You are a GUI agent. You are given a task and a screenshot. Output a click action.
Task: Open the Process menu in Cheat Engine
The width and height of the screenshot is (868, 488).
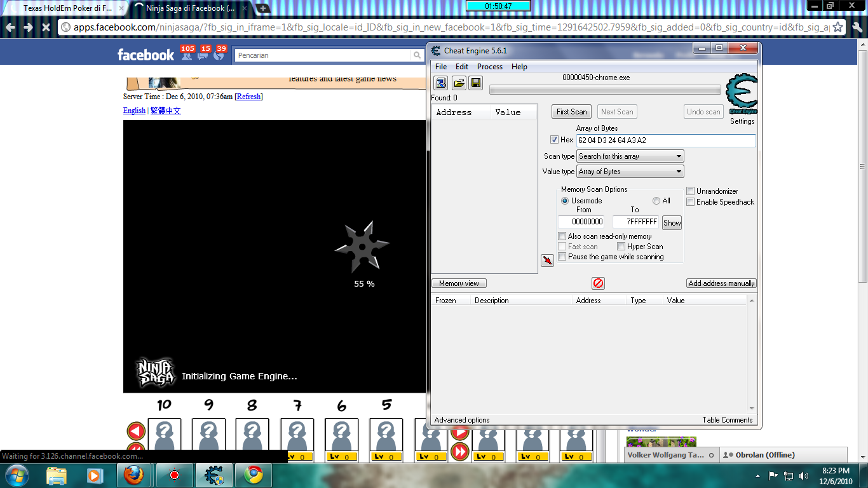pos(490,67)
